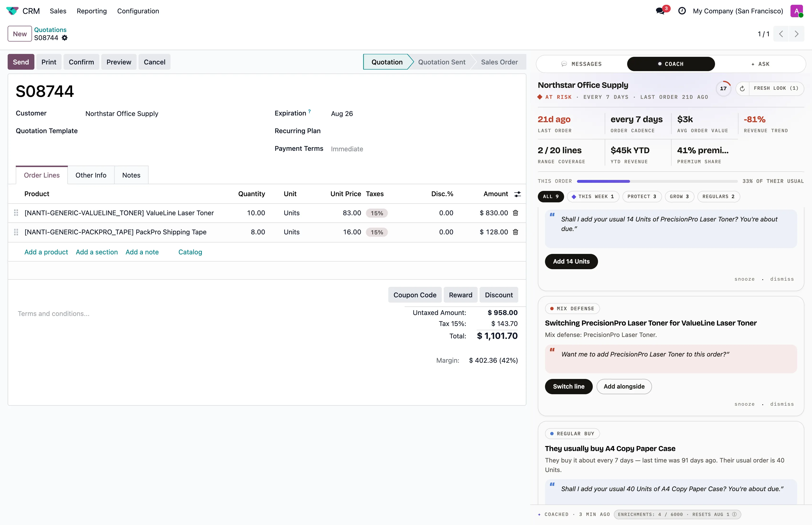Viewport: 812px width, 525px height.
Task: Click the score 17 gauge icon
Action: tap(723, 89)
